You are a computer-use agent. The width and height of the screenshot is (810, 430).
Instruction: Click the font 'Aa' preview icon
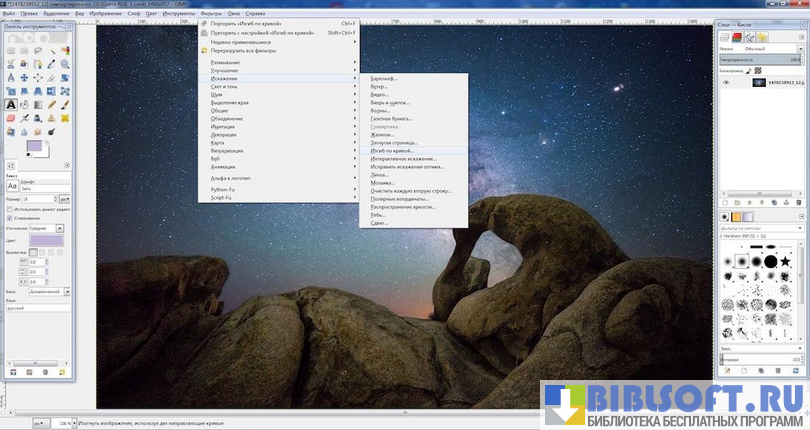point(12,186)
